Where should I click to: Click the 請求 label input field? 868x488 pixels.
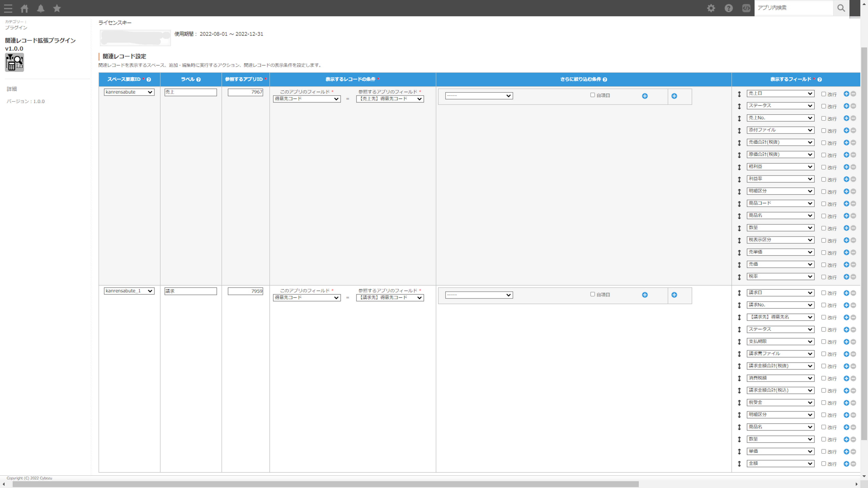point(191,291)
